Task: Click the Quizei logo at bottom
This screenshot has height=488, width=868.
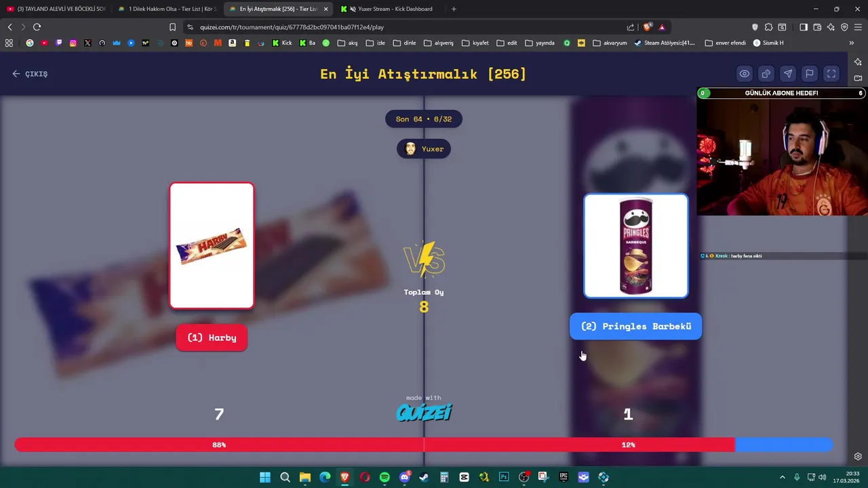Action: click(424, 412)
